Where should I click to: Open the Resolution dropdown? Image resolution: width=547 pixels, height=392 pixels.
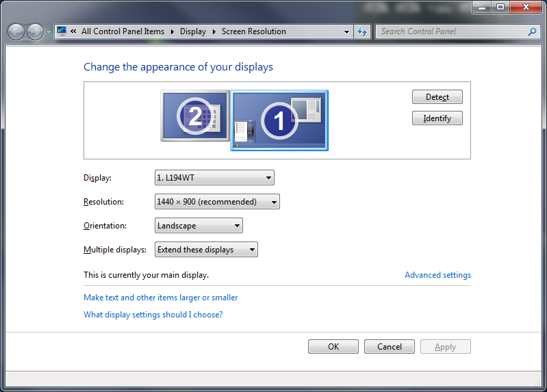(x=217, y=202)
